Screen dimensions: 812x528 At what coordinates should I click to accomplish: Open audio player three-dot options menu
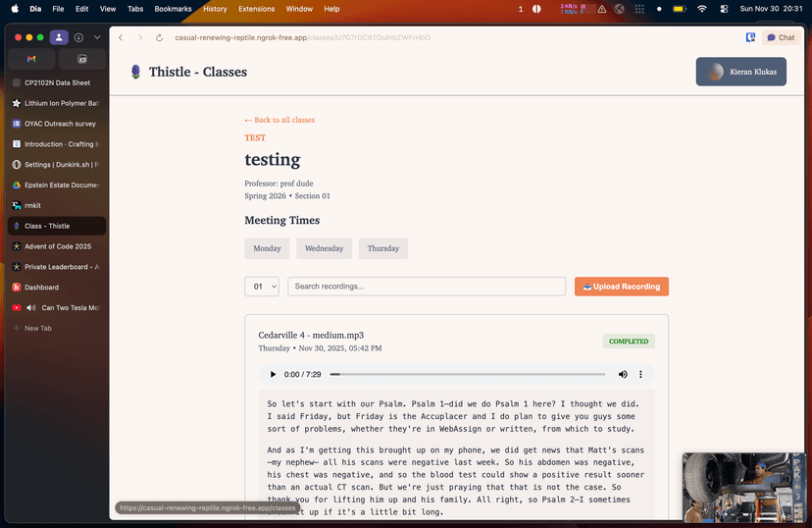point(641,375)
